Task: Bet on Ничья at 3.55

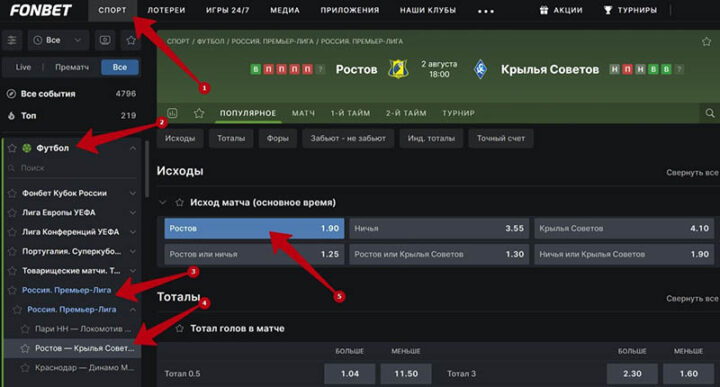Action: click(439, 228)
